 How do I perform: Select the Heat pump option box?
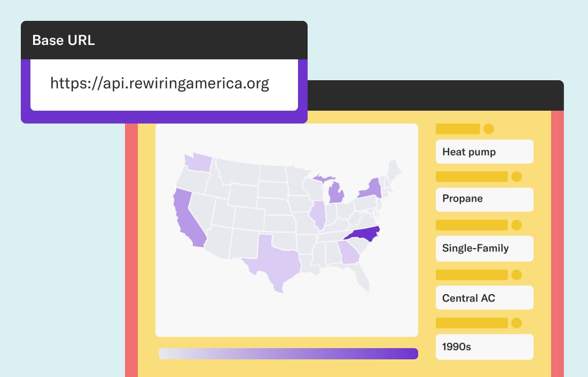484,152
